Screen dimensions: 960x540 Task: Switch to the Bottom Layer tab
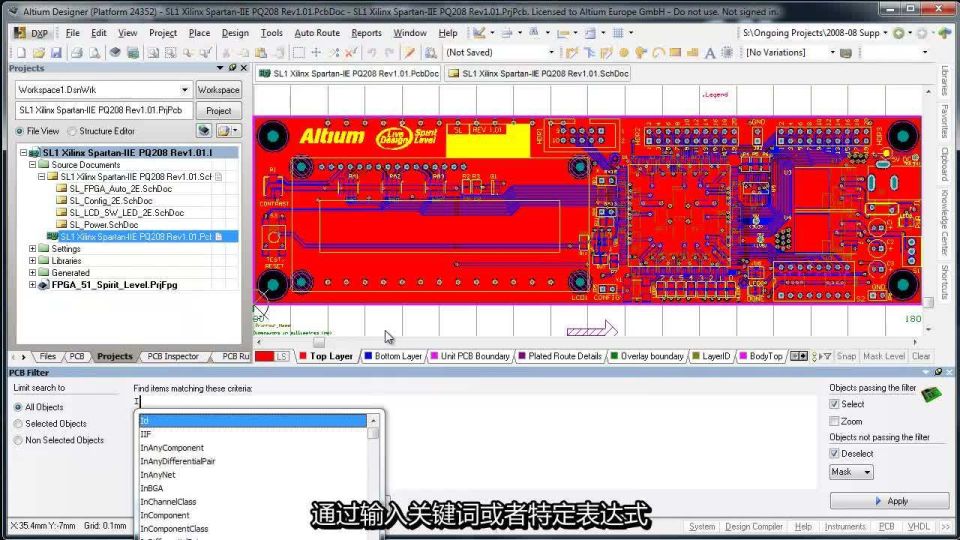393,356
